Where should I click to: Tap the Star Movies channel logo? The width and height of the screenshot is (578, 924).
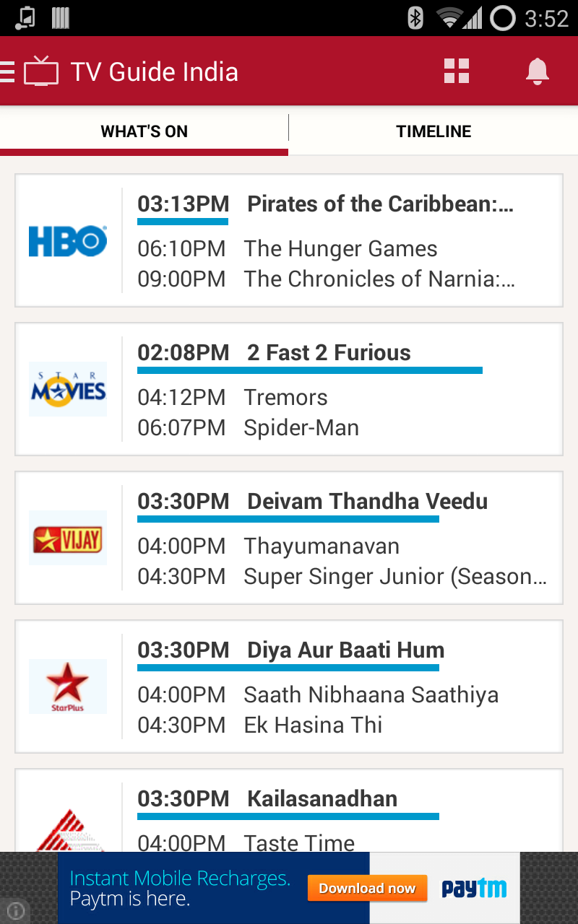[x=68, y=390]
